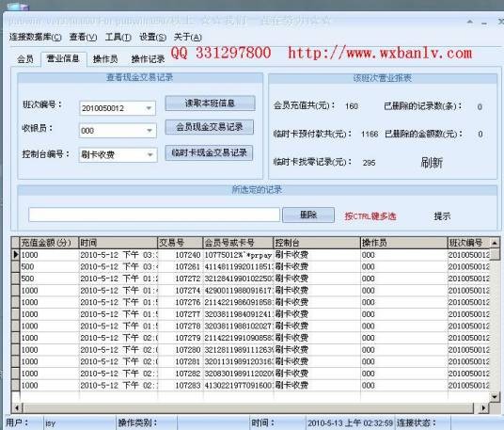
Task: Click 会员充值共(元) value 160
Action: click(x=352, y=106)
